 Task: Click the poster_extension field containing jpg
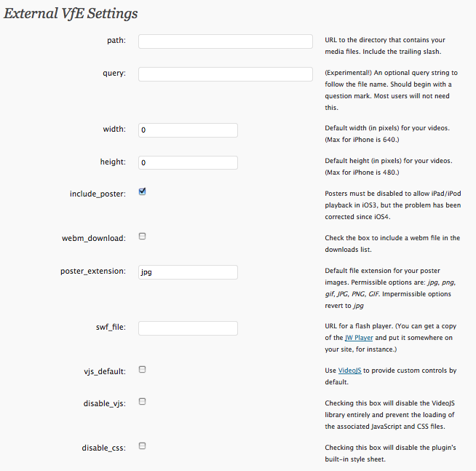[188, 272]
